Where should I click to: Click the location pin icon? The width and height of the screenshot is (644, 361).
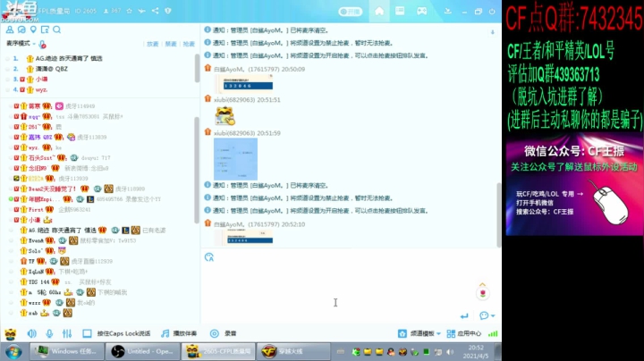coord(33,29)
